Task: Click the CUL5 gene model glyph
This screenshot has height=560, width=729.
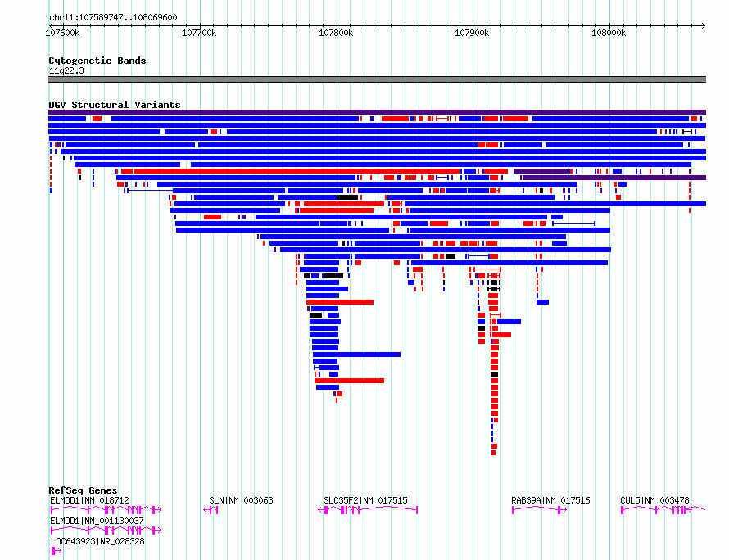Action: 663,510
